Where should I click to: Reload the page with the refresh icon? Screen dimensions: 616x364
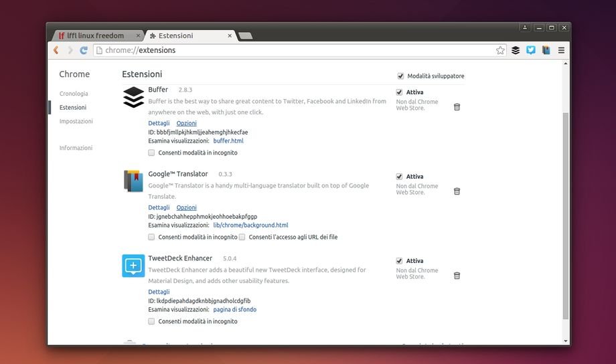tap(83, 50)
